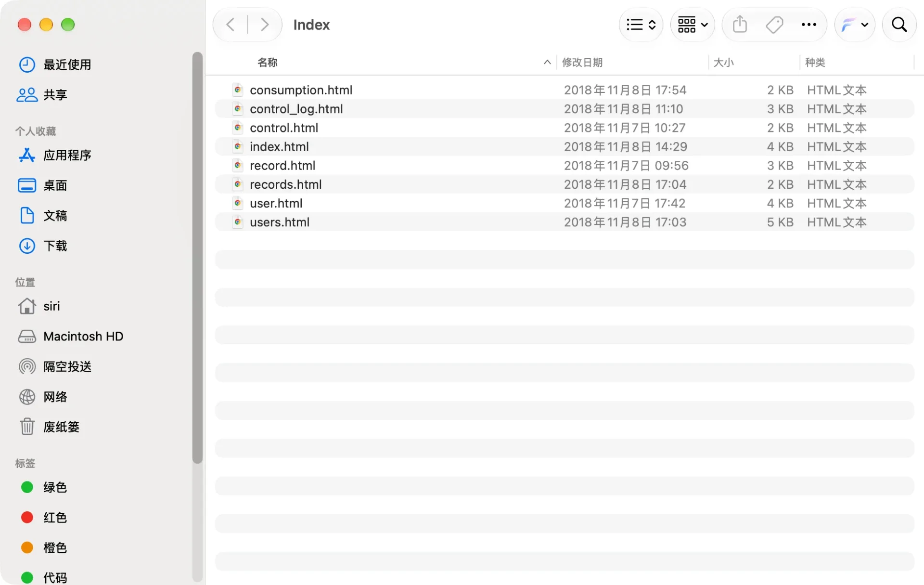This screenshot has height=585, width=924.
Task: Click the 2018年11月8日 17:54 date cell
Action: (x=625, y=90)
